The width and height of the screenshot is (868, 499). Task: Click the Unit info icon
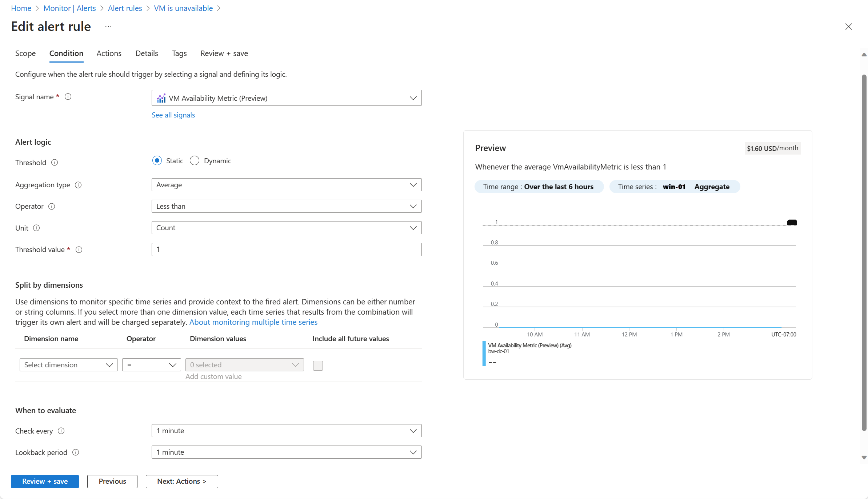point(36,228)
